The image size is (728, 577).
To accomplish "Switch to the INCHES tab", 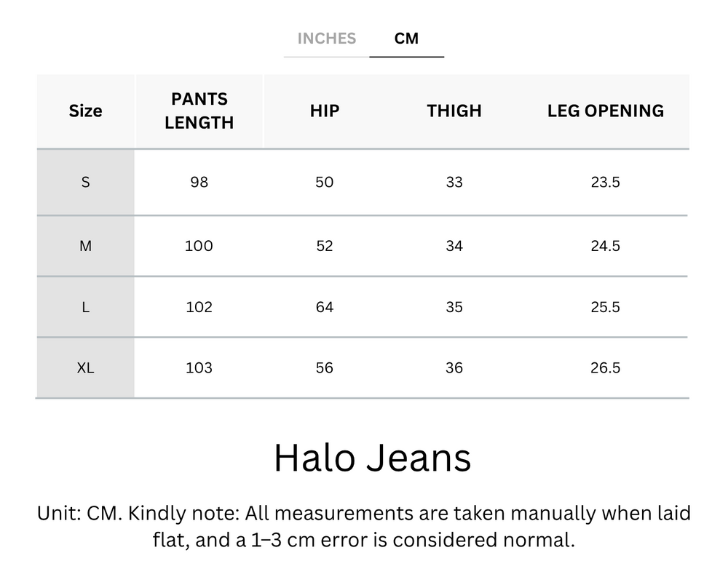I will pyautogui.click(x=326, y=39).
